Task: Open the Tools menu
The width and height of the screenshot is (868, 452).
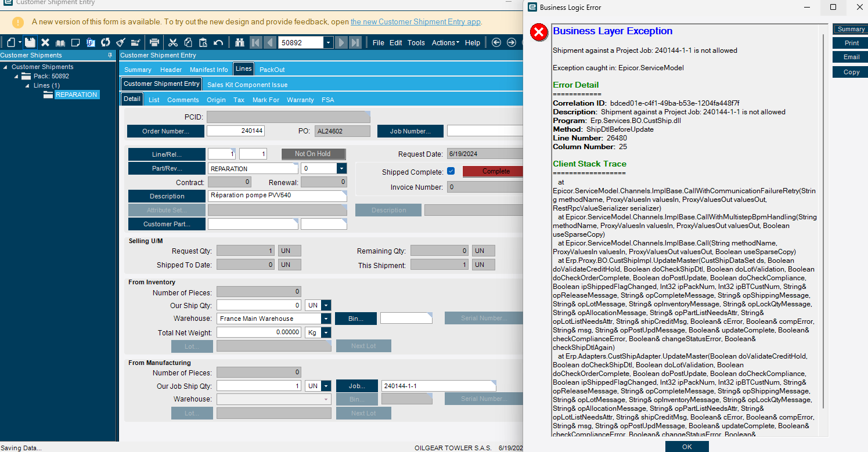Action: pyautogui.click(x=416, y=42)
